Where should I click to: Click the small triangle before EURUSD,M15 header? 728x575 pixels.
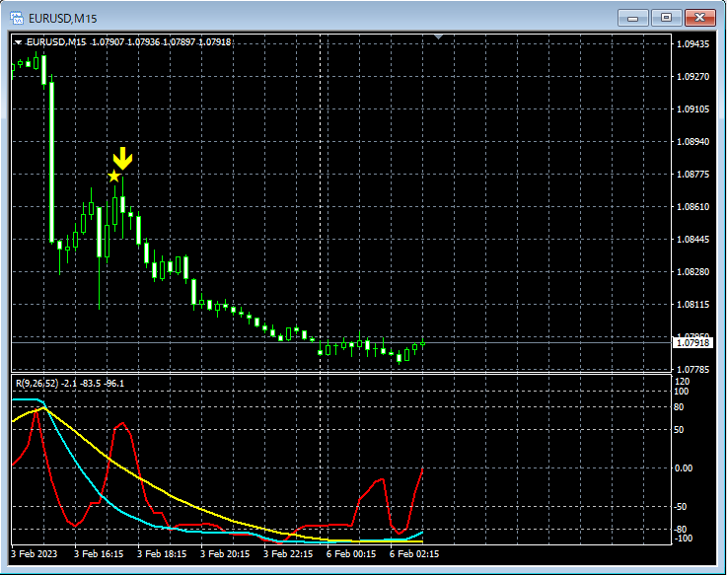click(x=18, y=42)
